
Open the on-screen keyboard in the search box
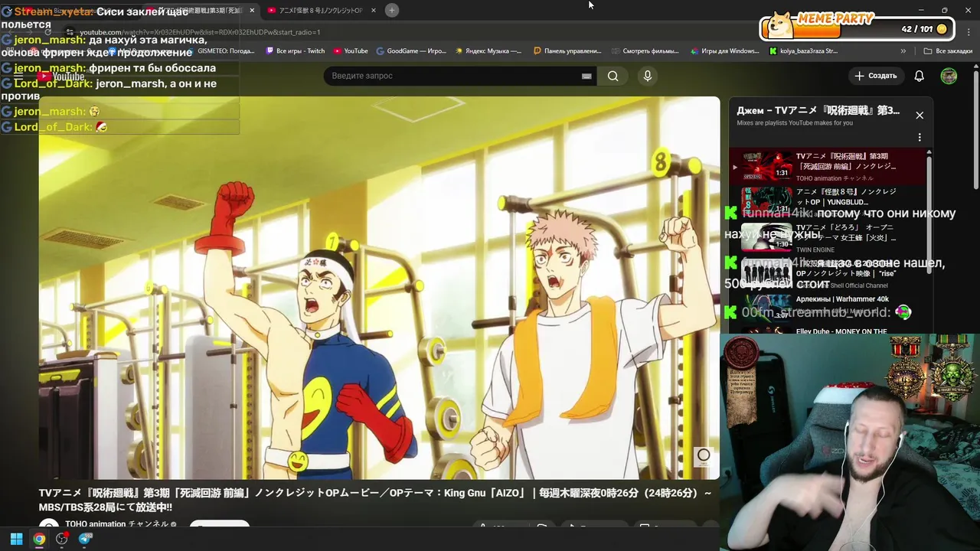coord(586,76)
